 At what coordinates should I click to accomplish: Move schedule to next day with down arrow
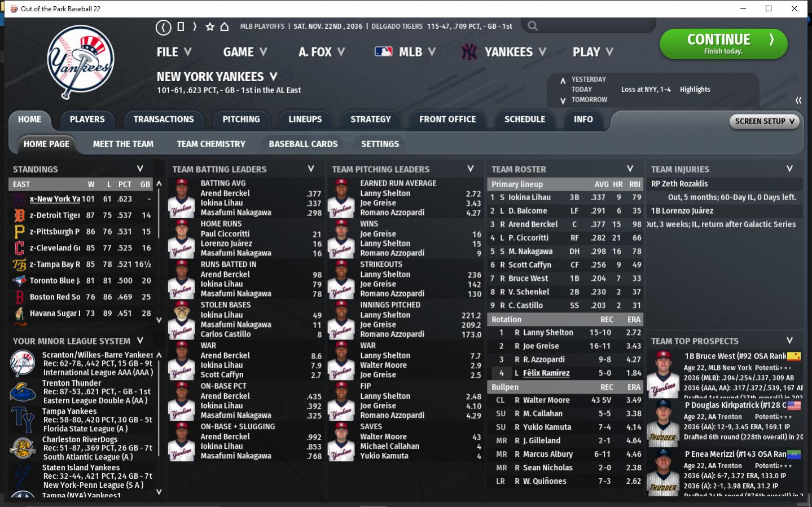point(563,100)
